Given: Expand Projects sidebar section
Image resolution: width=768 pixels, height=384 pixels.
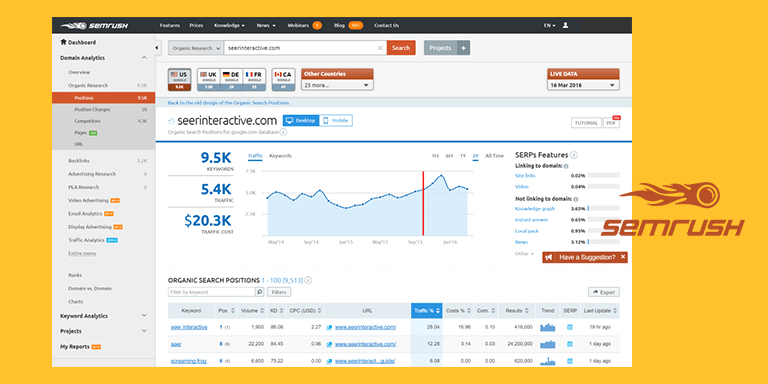Looking at the screenshot, I should (x=144, y=331).
